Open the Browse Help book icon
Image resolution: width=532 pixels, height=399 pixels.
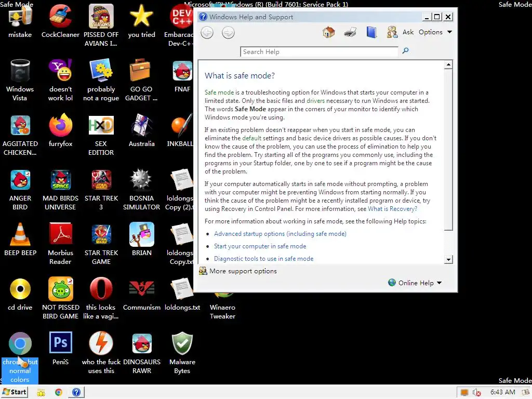pos(371,32)
